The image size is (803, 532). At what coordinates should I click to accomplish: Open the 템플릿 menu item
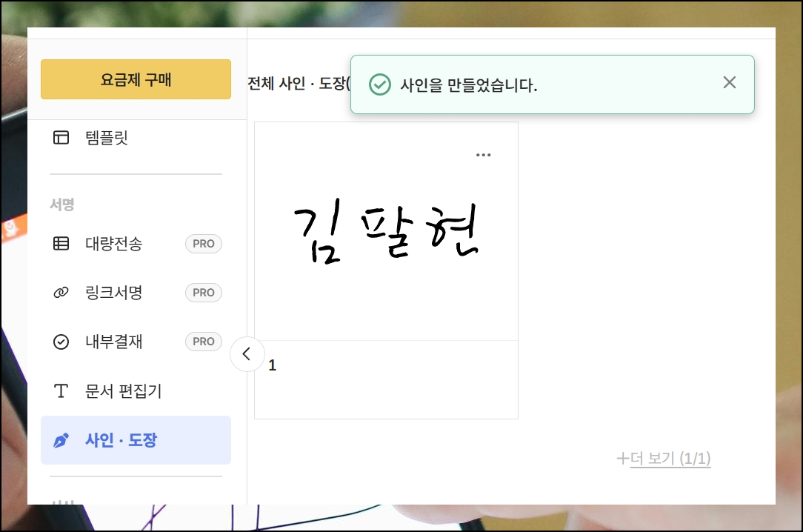pos(136,137)
